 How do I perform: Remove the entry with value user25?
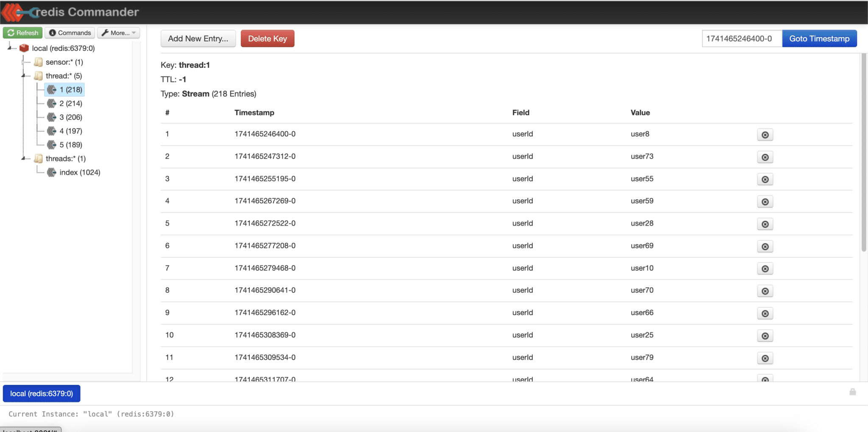point(765,335)
